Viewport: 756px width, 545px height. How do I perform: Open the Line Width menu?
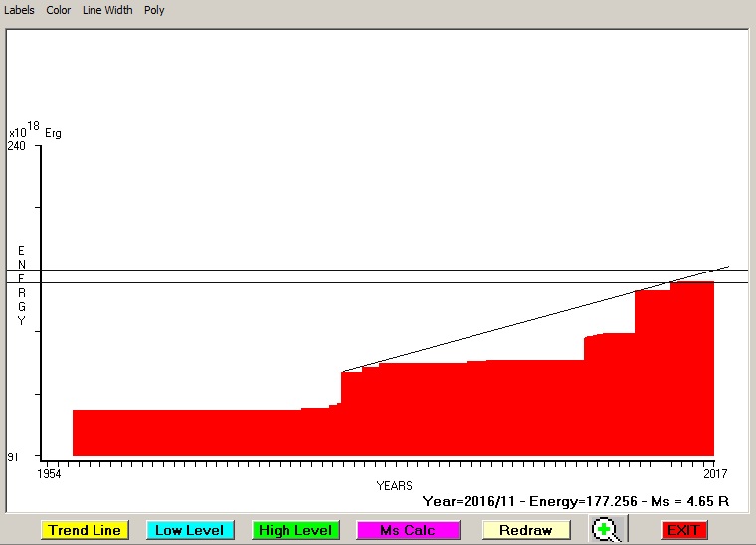tap(107, 10)
